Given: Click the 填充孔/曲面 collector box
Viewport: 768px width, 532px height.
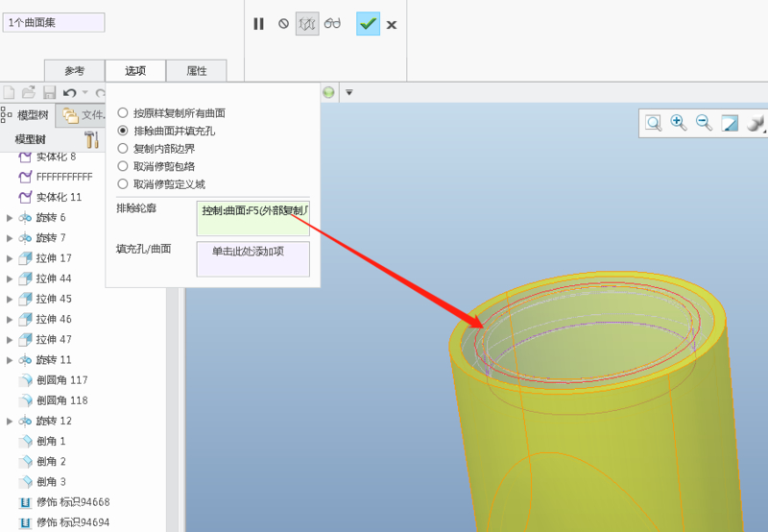Looking at the screenshot, I should pyautogui.click(x=252, y=258).
